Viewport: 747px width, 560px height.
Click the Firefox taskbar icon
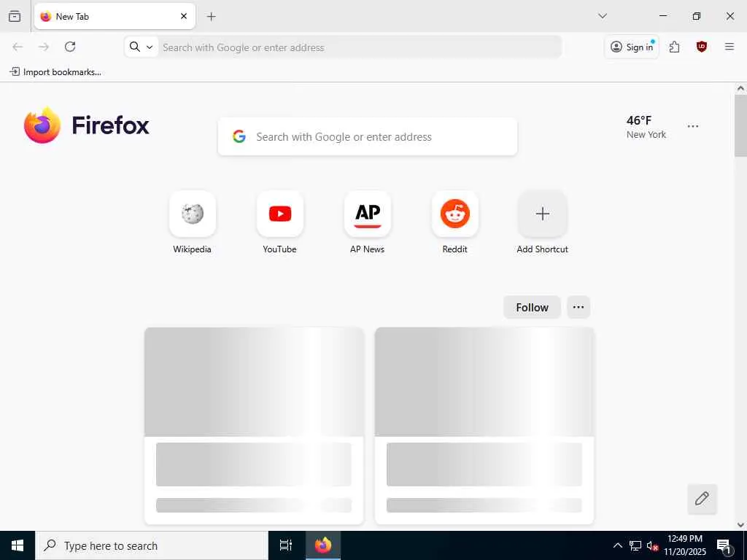(322, 545)
